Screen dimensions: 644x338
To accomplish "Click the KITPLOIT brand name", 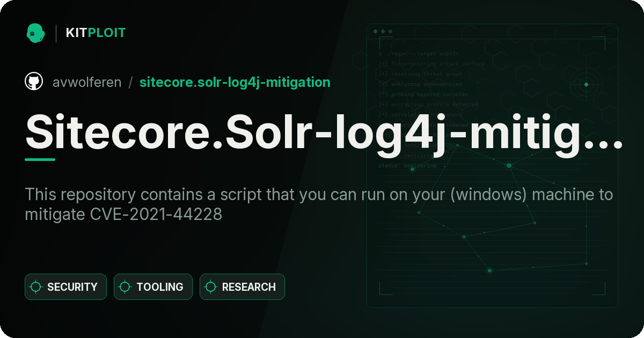I will coord(96,33).
